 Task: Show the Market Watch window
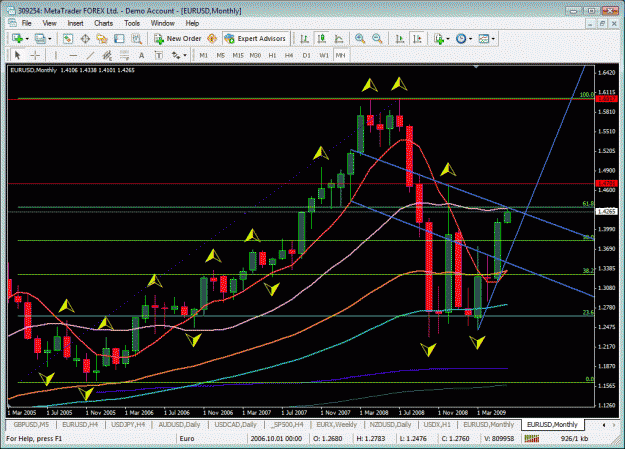pyautogui.click(x=68, y=39)
